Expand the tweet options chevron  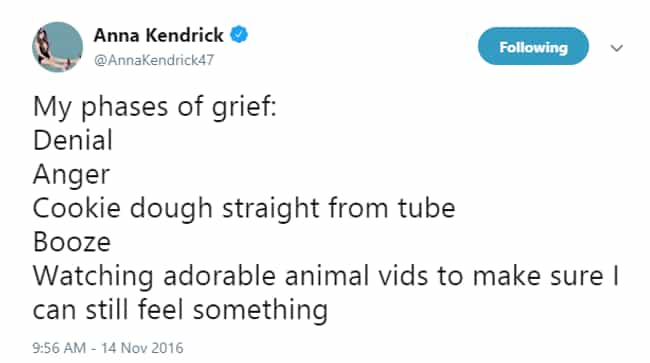tap(616, 48)
